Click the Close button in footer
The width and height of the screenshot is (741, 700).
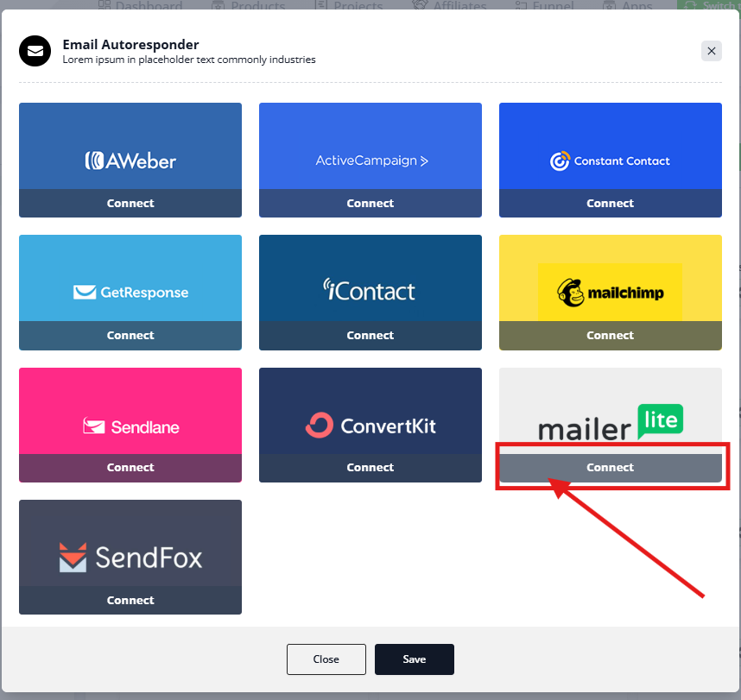[x=326, y=659]
